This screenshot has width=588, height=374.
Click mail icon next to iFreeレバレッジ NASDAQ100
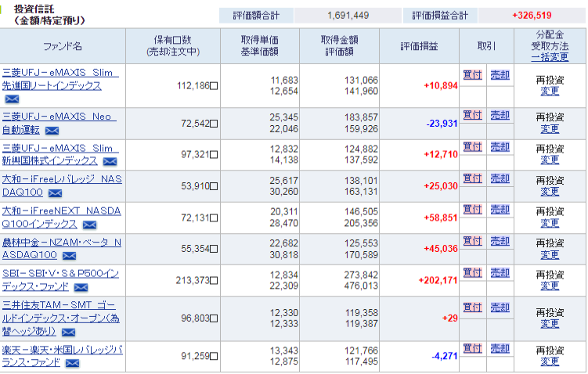coord(55,193)
